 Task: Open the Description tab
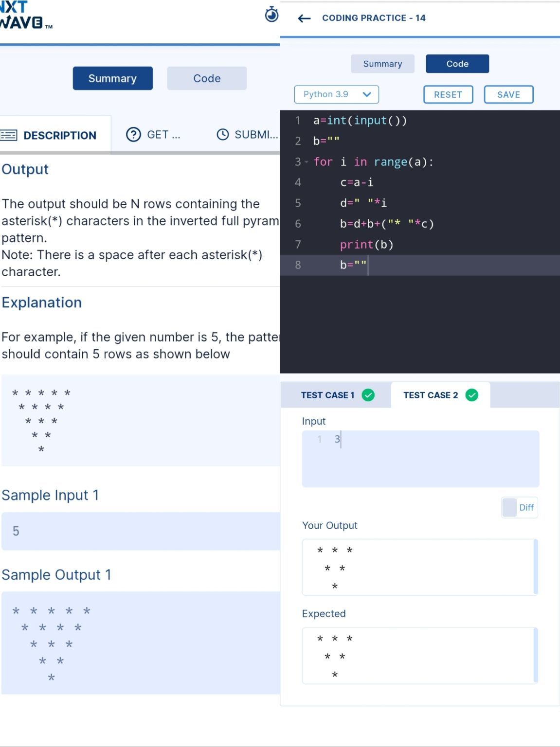coord(59,135)
